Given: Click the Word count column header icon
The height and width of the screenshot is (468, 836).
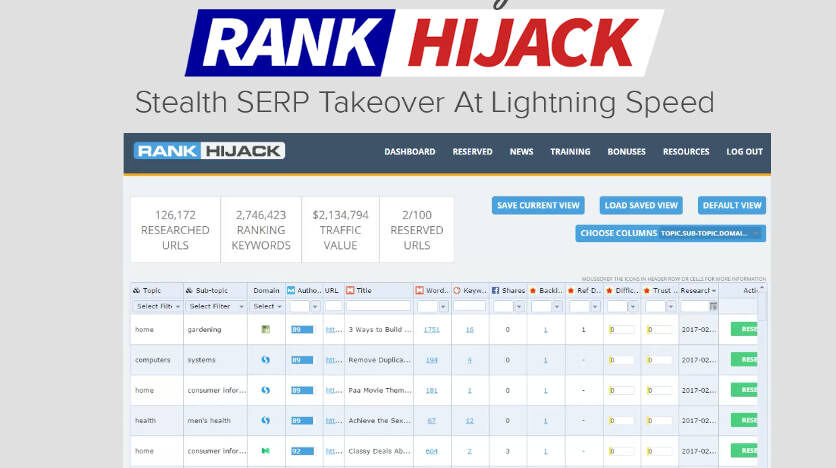Looking at the screenshot, I should [420, 291].
